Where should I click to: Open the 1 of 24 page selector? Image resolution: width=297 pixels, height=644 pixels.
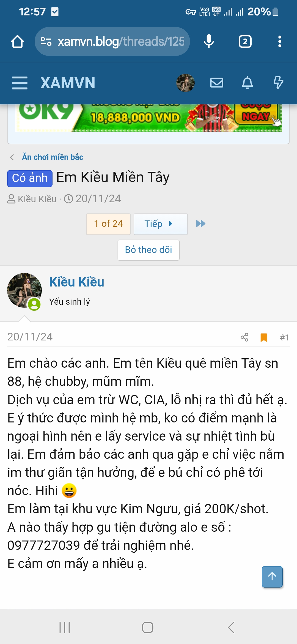[108, 224]
